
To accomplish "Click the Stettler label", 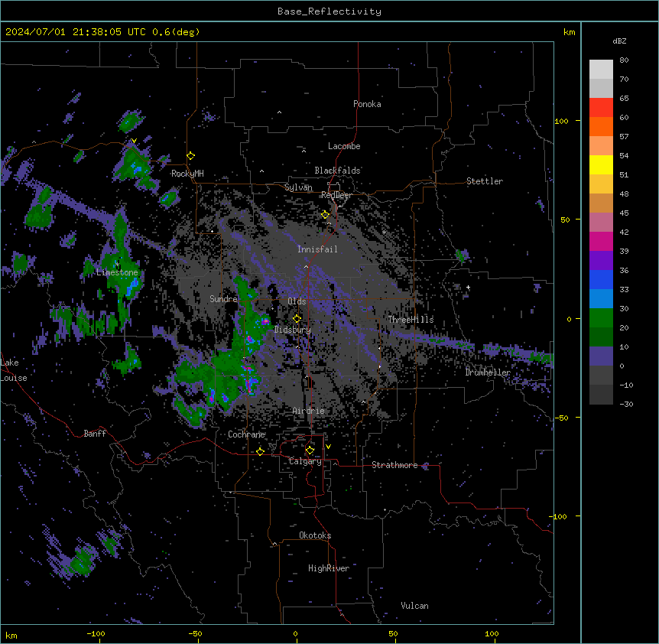I will click(x=485, y=181).
